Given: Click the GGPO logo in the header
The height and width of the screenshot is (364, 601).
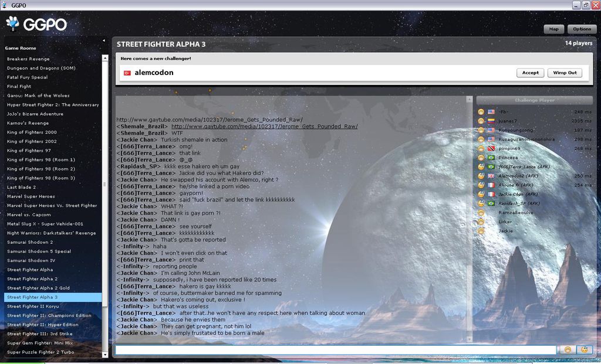Looking at the screenshot, I should tap(36, 24).
